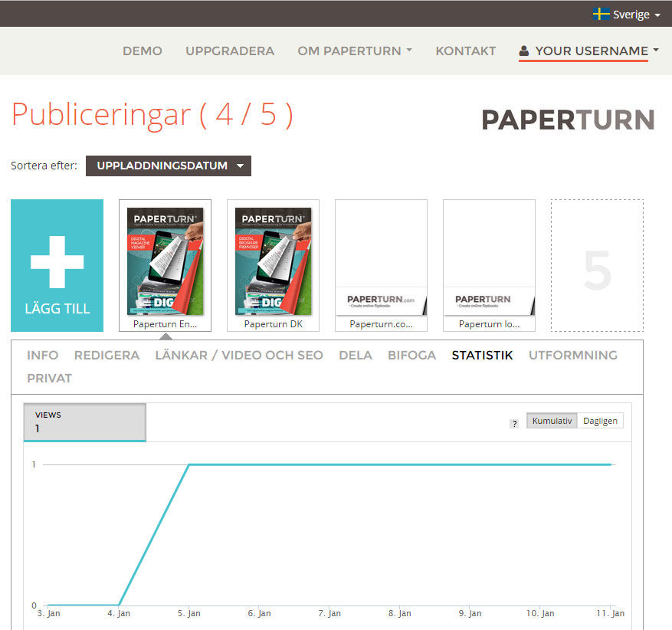Image resolution: width=672 pixels, height=630 pixels.
Task: Open the UTFORMNING tab
Action: 573,356
